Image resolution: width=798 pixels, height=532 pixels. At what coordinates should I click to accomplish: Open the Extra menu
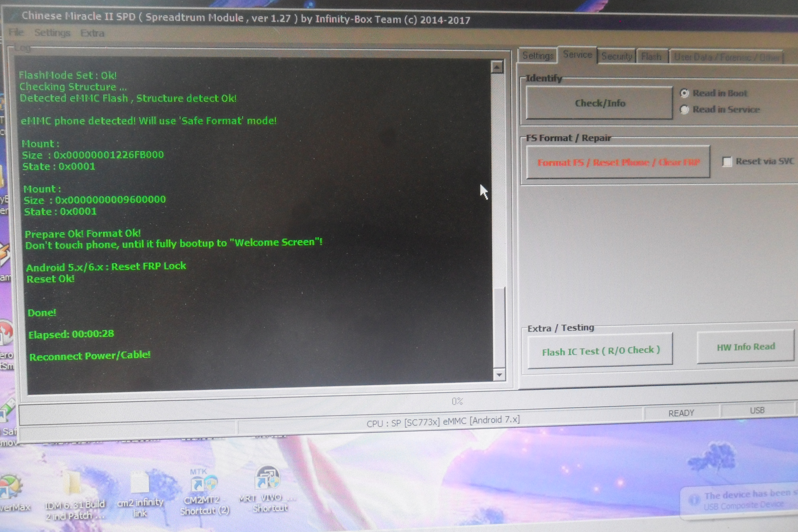[92, 33]
